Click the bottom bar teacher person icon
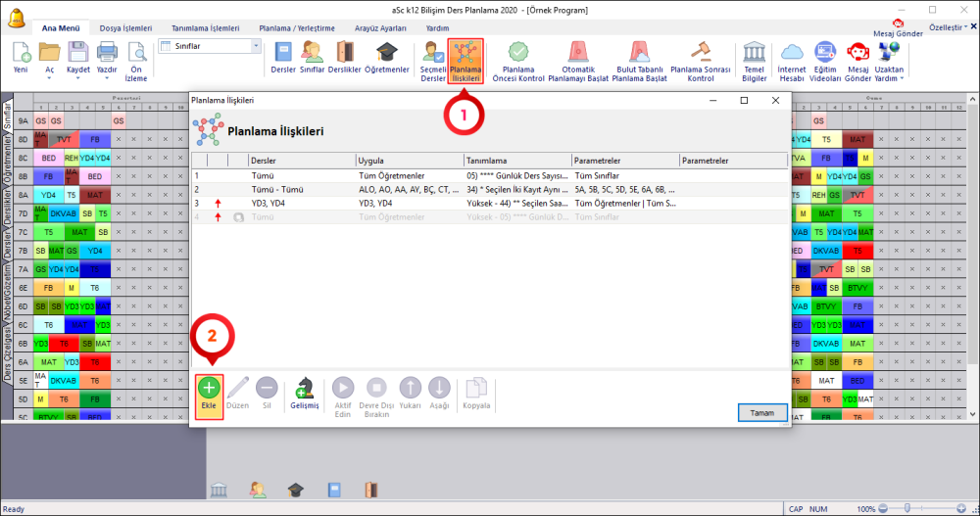Image resolution: width=980 pixels, height=516 pixels. pyautogui.click(x=258, y=490)
